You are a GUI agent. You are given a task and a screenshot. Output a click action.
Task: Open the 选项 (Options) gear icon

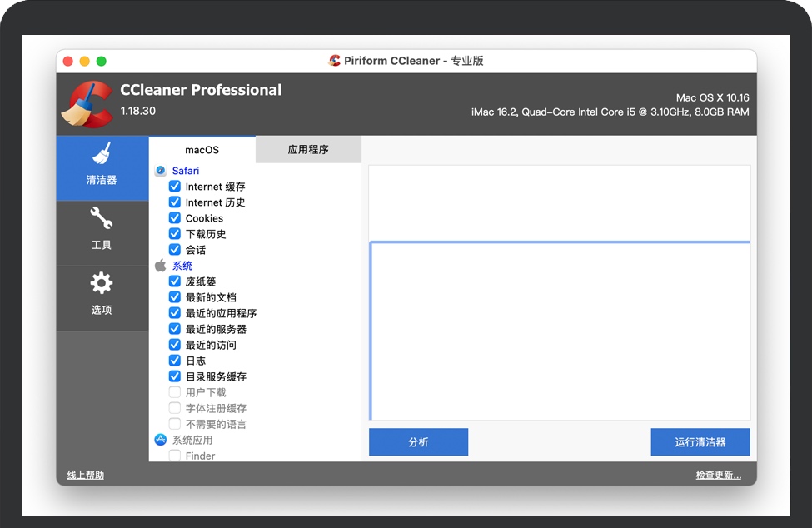tap(102, 284)
